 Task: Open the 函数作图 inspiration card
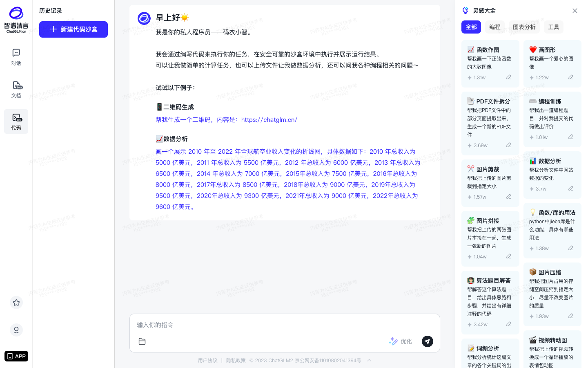coord(490,63)
